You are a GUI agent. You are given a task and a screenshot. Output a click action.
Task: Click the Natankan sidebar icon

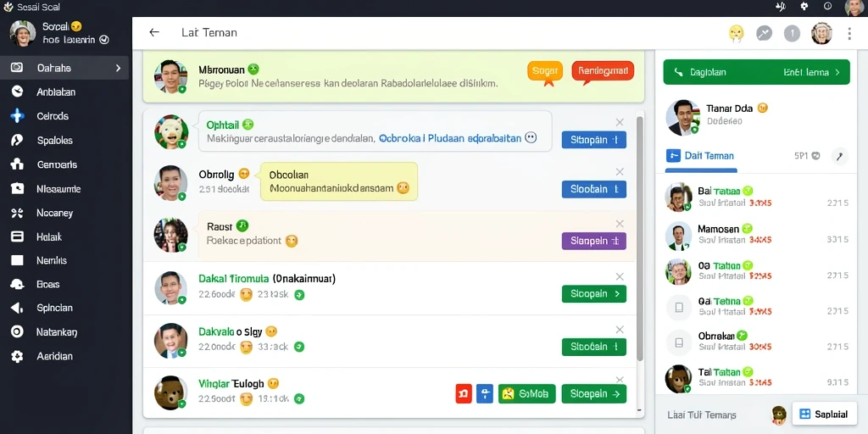coord(17,331)
